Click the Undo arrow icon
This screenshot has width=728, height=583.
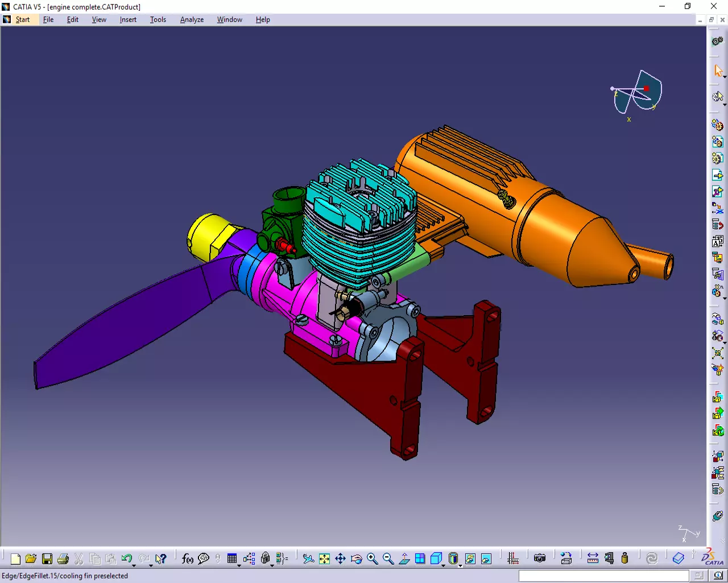tap(126, 559)
